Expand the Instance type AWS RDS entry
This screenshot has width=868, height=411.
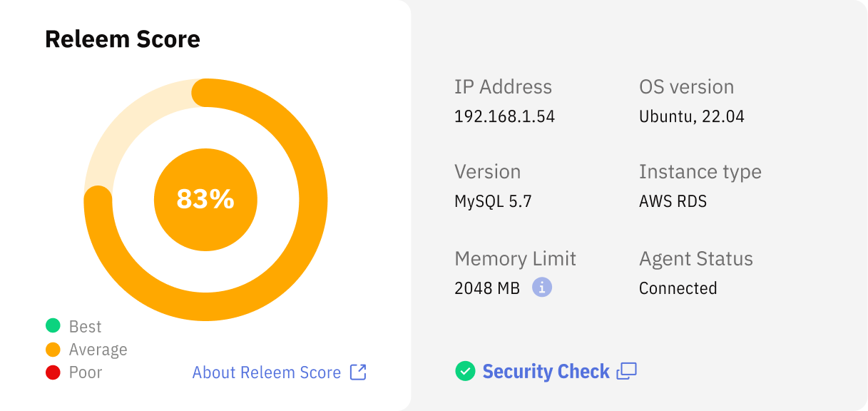672,201
